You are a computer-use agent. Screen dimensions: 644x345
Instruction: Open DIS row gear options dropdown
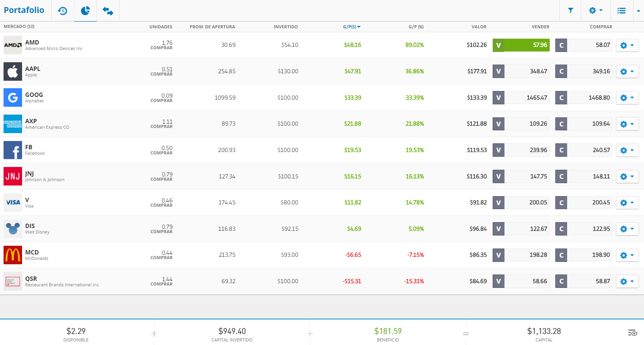627,229
